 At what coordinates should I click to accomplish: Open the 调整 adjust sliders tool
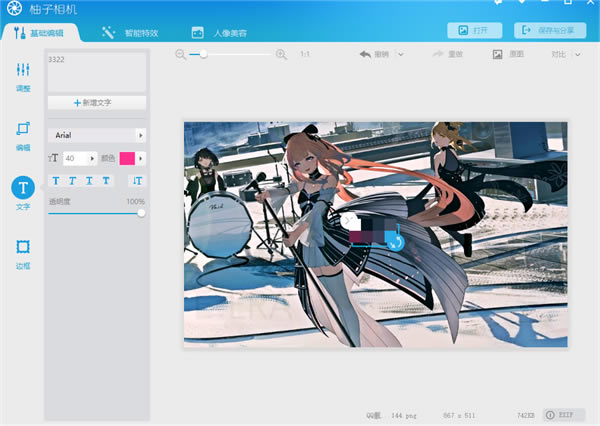[x=23, y=77]
